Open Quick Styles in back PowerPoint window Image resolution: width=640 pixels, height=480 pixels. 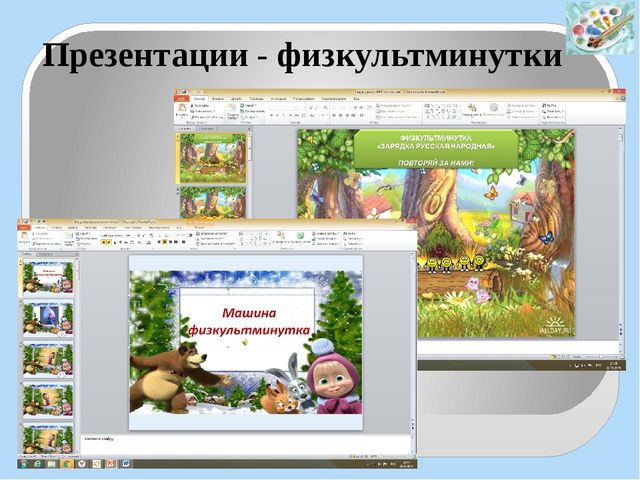pos(494,109)
